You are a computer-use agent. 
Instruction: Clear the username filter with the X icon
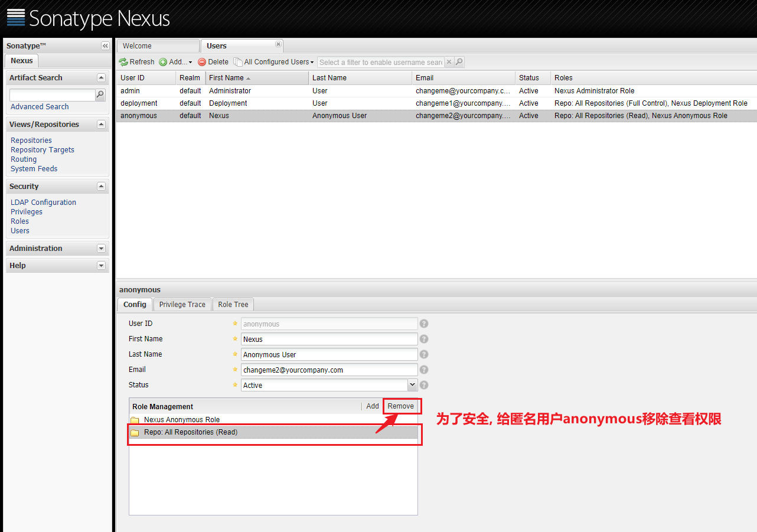pyautogui.click(x=449, y=62)
